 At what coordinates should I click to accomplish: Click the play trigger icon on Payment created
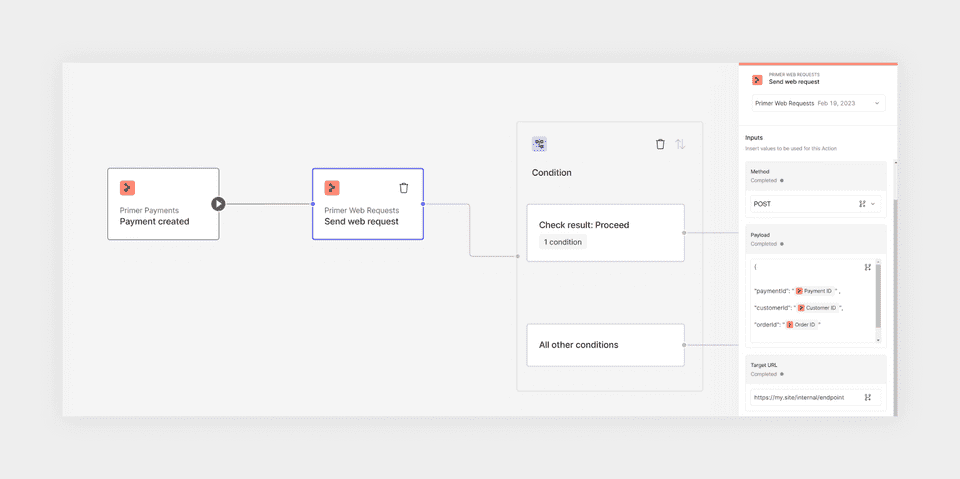point(219,204)
